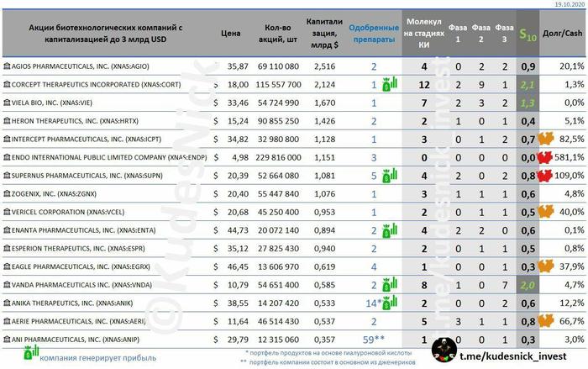Screen dimensions: 588x369
Task: Click the green profit icon in SUPERNUS row
Action: [x=389, y=175]
